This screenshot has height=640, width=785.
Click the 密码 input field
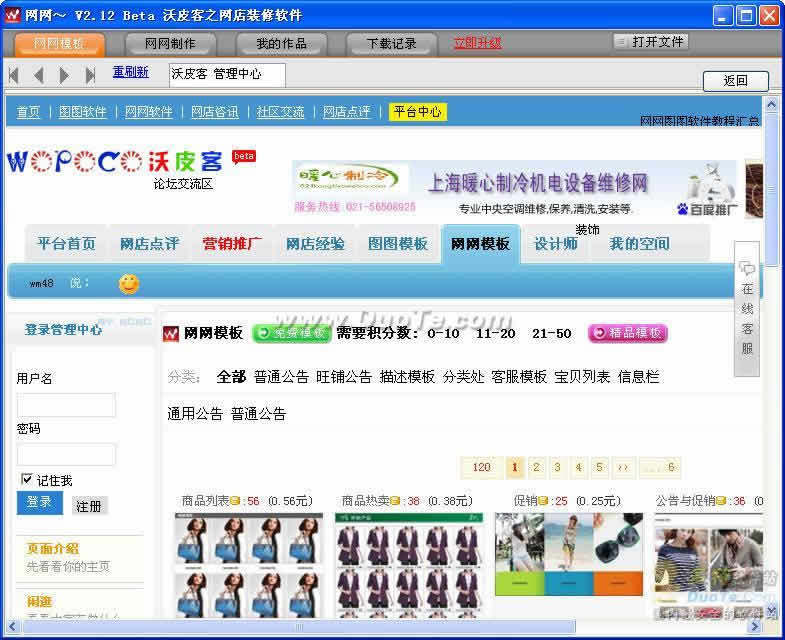(66, 455)
